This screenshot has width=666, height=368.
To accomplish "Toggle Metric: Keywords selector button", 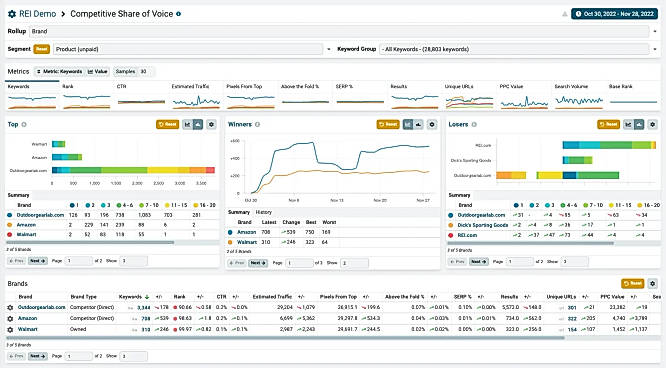I will point(59,71).
